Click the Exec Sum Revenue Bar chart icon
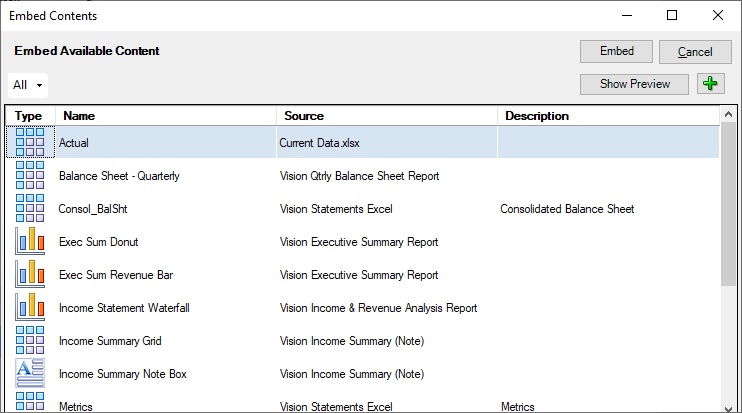 pyautogui.click(x=30, y=274)
